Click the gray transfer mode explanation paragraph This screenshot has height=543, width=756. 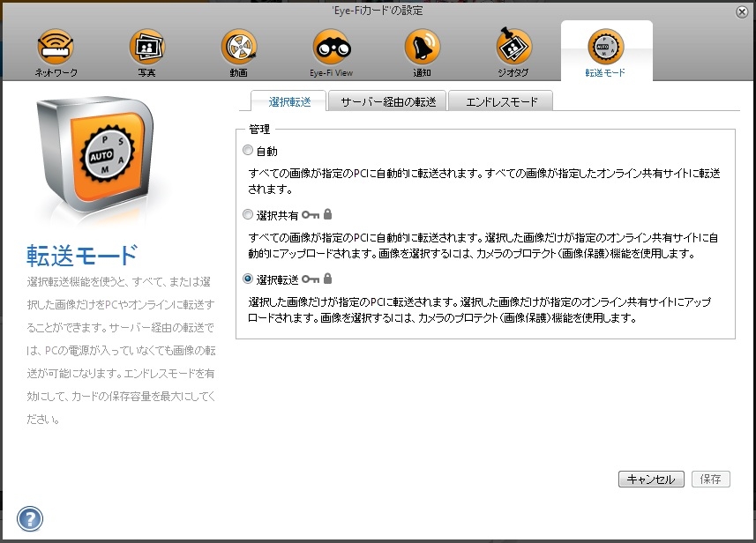[x=121, y=350]
